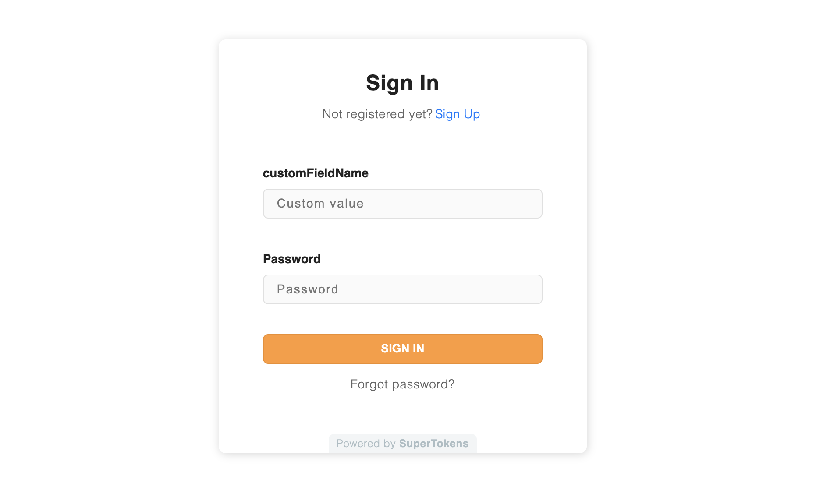Activate the orange SIGN IN button

(x=402, y=349)
